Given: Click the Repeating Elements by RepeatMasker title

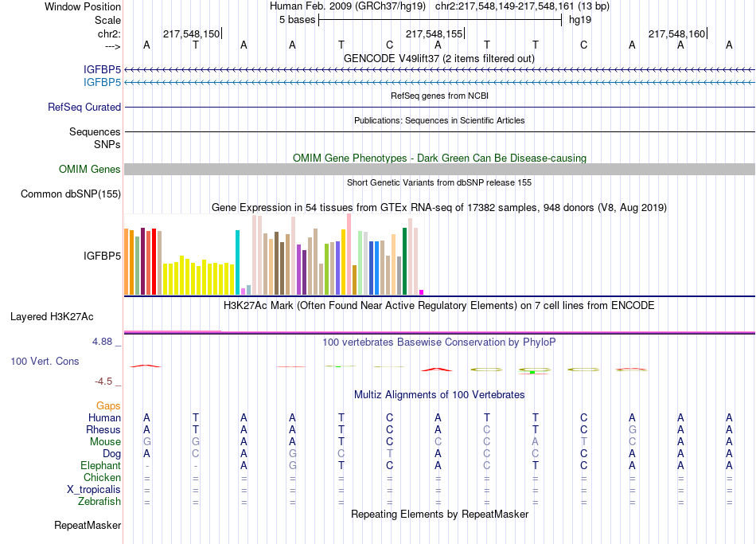Looking at the screenshot, I should coord(439,514).
